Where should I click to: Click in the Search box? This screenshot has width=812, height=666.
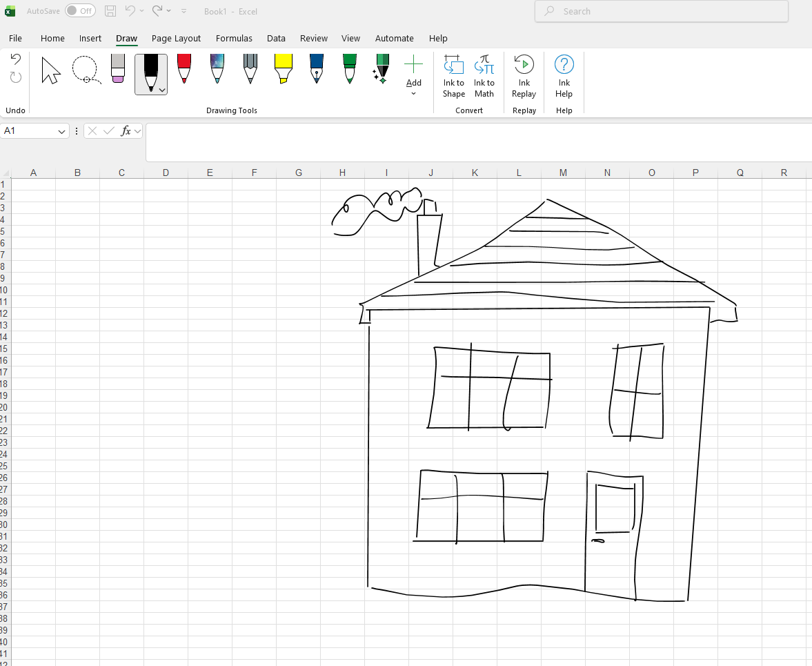point(661,11)
